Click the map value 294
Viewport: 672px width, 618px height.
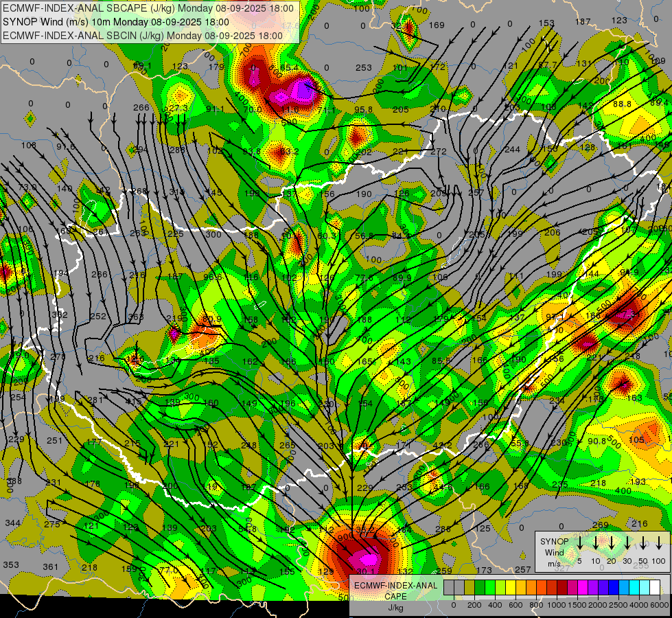140,150
